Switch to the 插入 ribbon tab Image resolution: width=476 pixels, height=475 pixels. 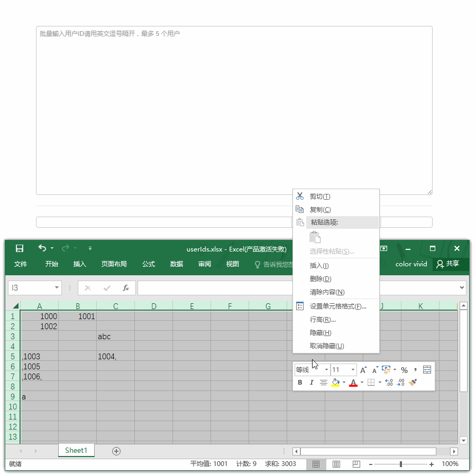point(79,264)
